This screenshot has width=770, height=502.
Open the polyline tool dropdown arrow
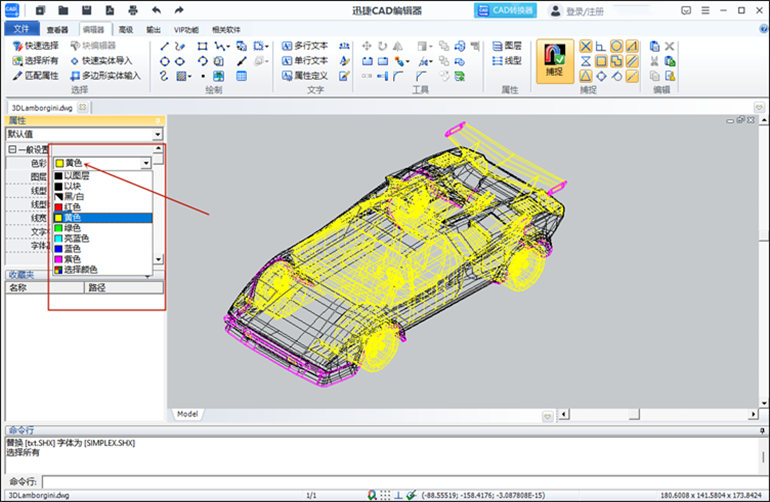point(228,47)
